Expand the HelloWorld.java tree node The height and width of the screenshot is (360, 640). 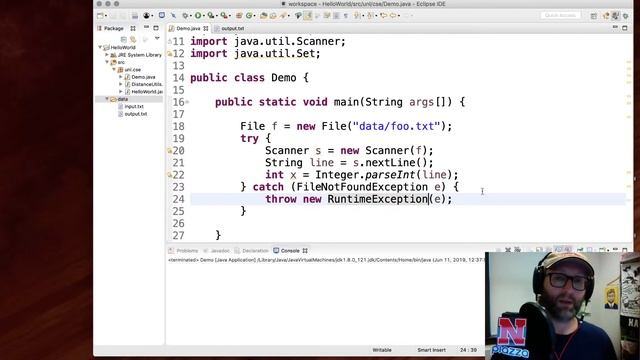click(x=121, y=91)
